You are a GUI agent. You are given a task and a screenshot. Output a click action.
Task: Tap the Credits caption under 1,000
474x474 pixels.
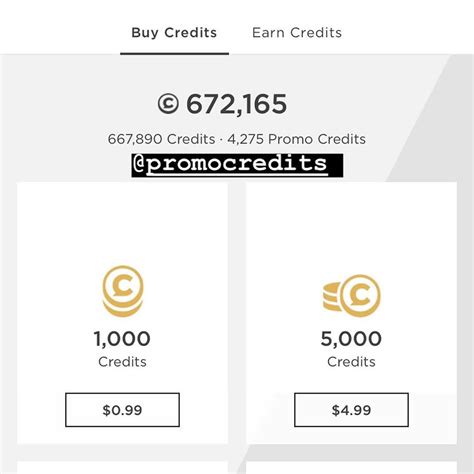[x=122, y=362]
